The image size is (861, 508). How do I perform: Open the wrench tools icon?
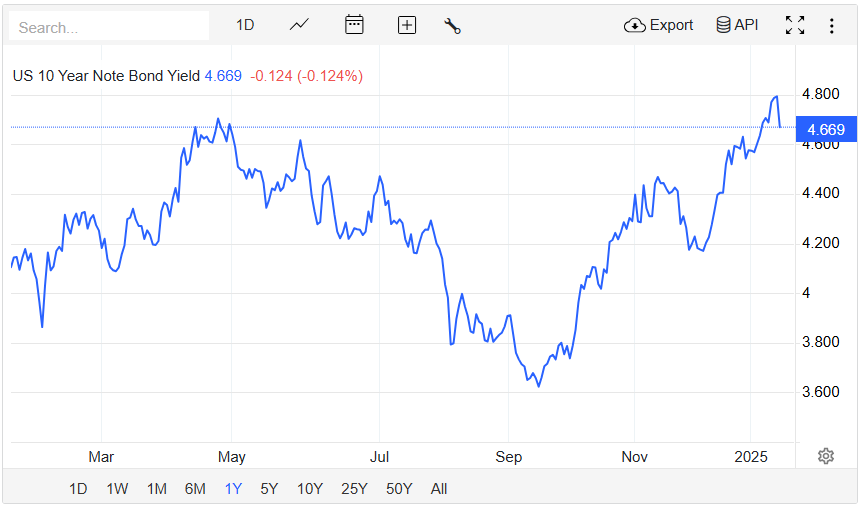coord(452,26)
